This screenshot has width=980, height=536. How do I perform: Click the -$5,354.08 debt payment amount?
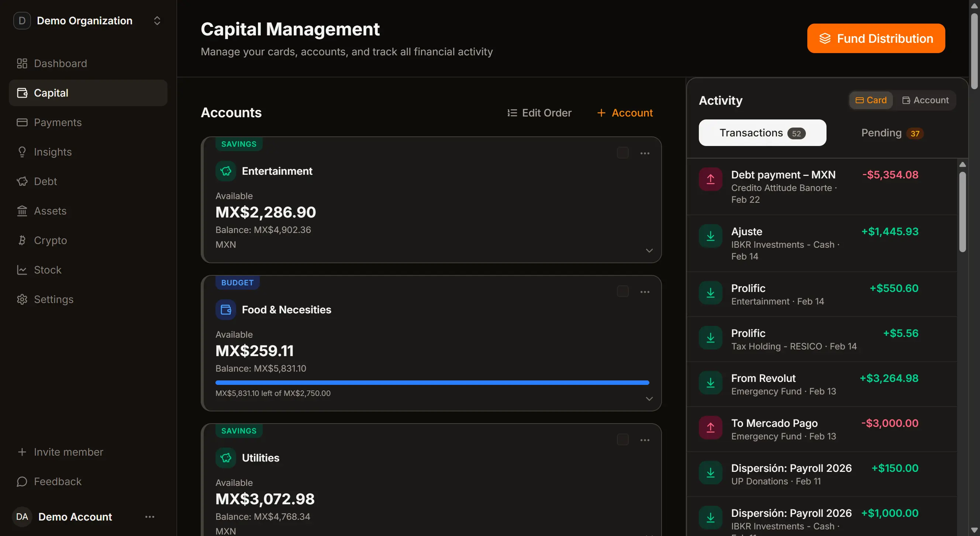tap(890, 175)
